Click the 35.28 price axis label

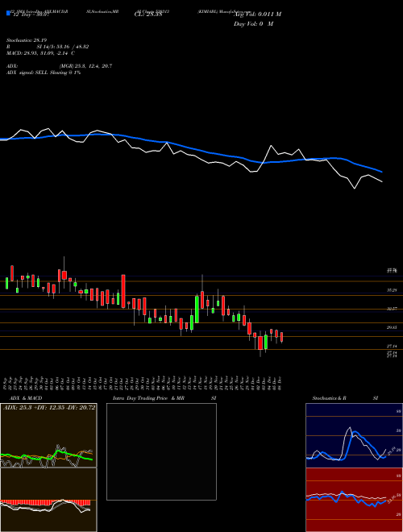[392, 290]
